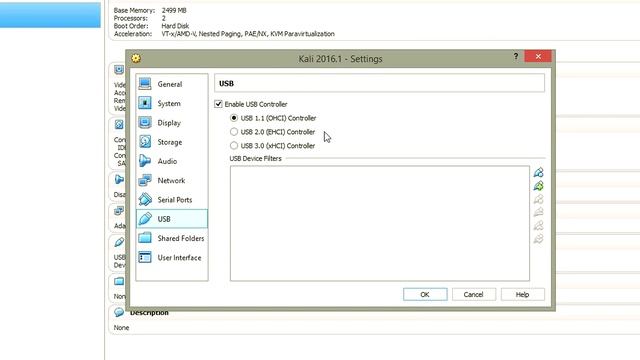Click the Description speech bubble icon behind dialog
The width and height of the screenshot is (640, 360).
pyautogui.click(x=119, y=312)
